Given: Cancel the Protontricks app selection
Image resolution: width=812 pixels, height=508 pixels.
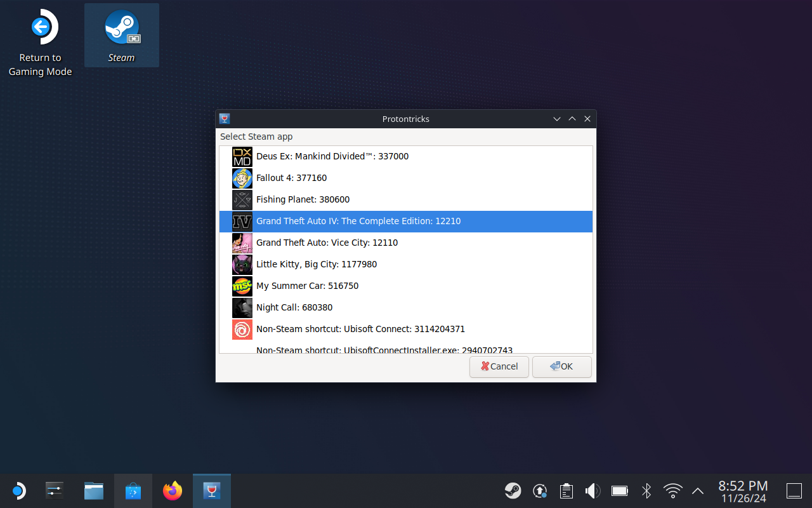Looking at the screenshot, I should (x=499, y=366).
